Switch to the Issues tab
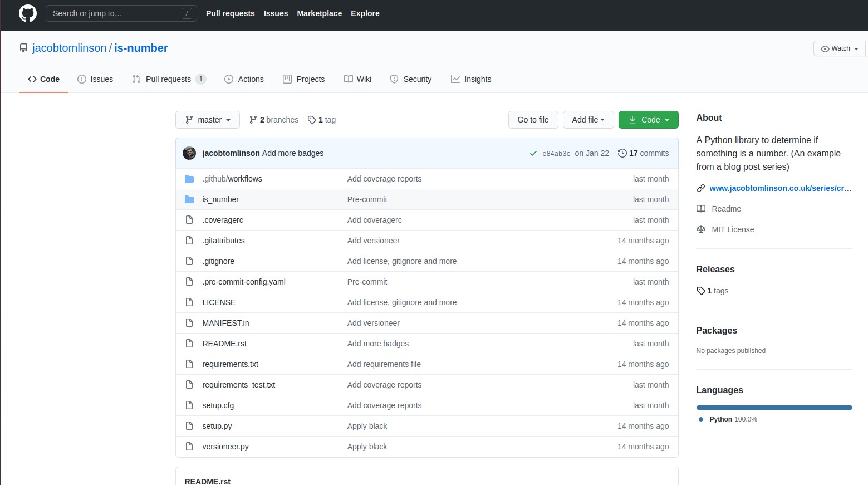The height and width of the screenshot is (485, 868). click(95, 79)
